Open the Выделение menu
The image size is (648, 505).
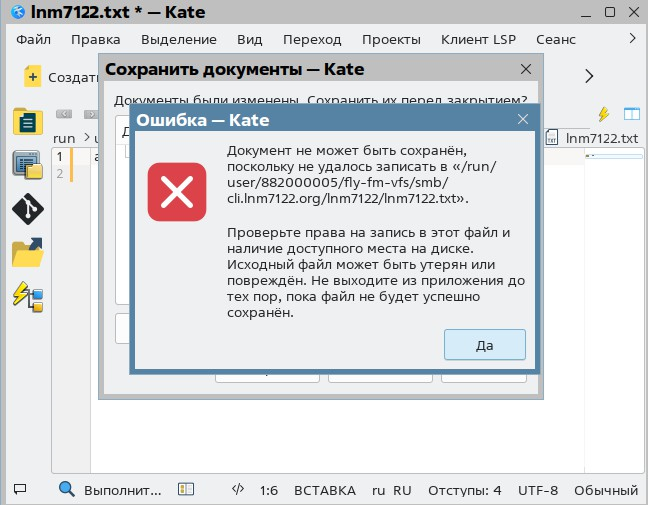(x=179, y=40)
